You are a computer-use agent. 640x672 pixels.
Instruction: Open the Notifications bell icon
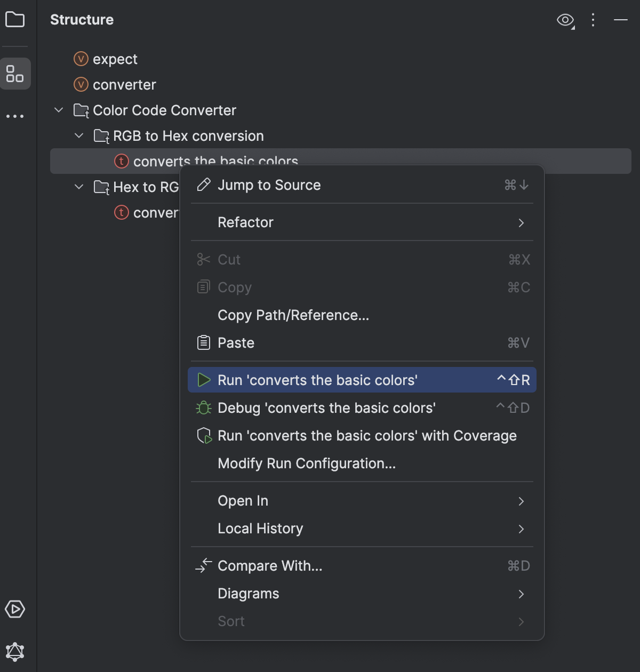tap(15, 652)
